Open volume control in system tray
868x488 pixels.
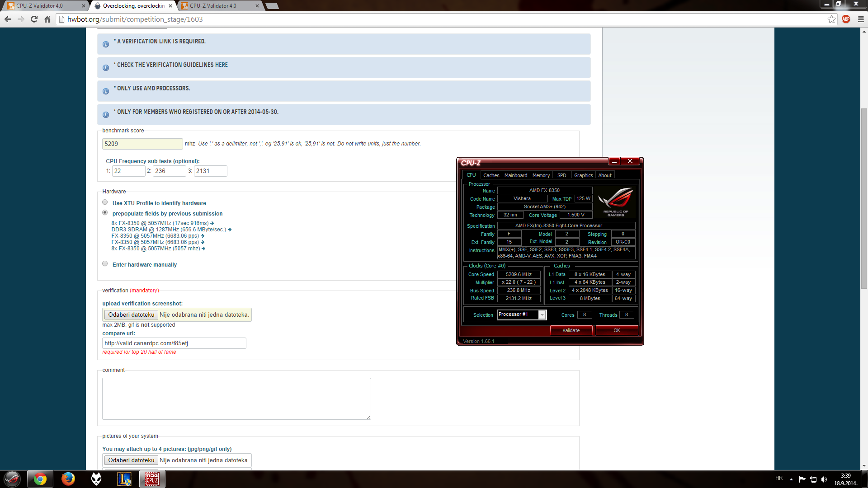824,479
